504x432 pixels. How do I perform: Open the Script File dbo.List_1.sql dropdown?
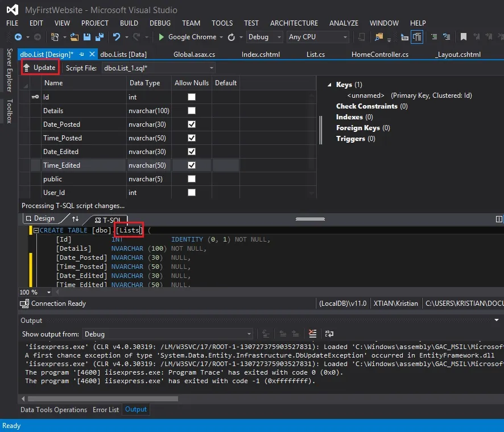tap(211, 68)
